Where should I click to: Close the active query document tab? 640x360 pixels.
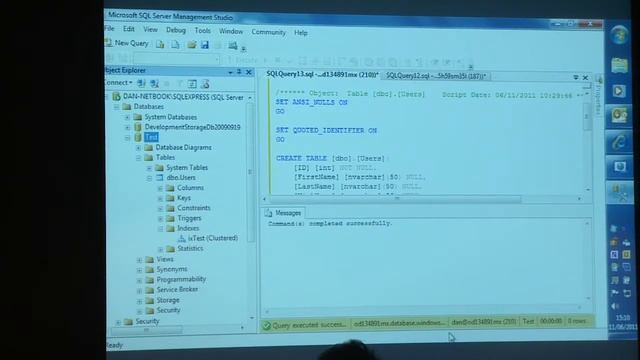(x=585, y=78)
